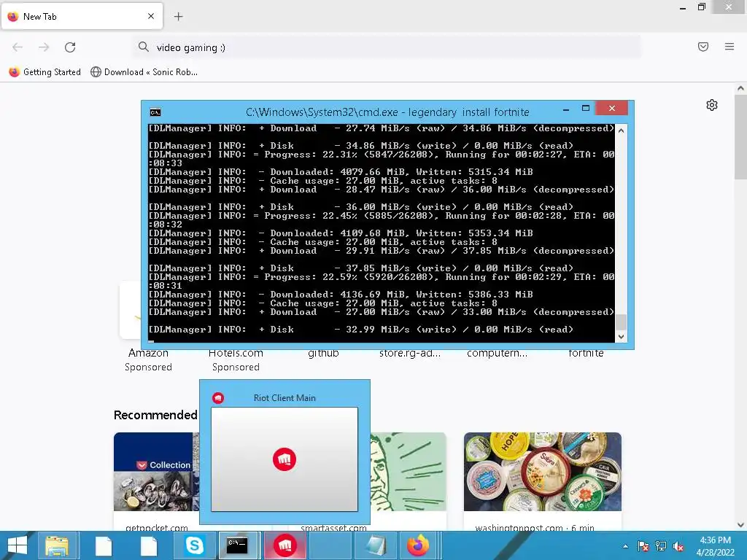Click the cmd scrollbar thumb
The height and width of the screenshot is (560, 747).
(x=621, y=322)
